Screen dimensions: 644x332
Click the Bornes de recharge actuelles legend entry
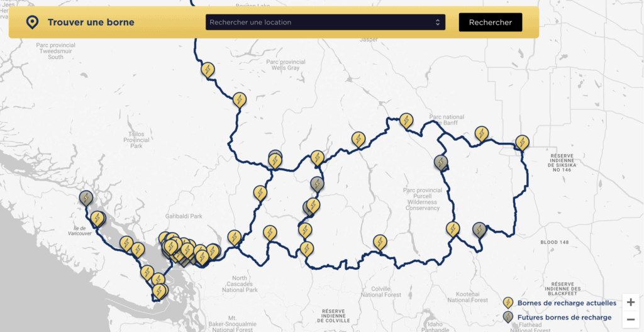pyautogui.click(x=566, y=303)
